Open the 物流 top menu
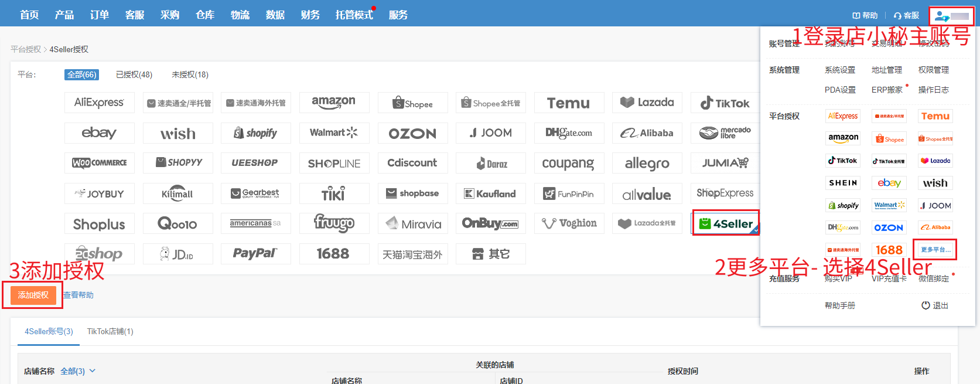Viewport: 980px width, 384px height. pyautogui.click(x=240, y=15)
